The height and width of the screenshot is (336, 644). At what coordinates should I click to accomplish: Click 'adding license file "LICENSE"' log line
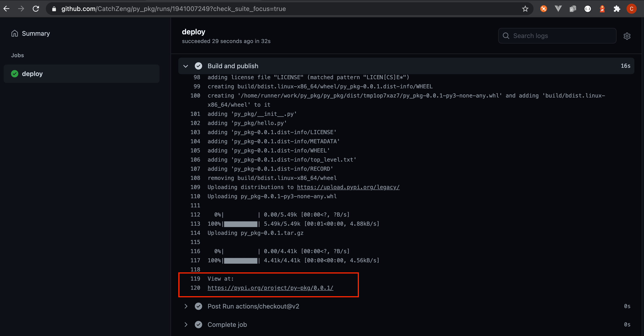[308, 77]
